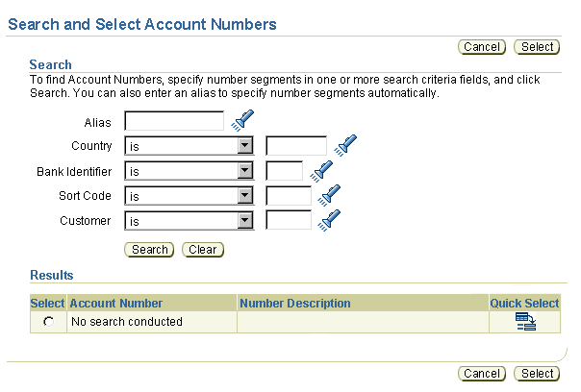Click the Account Number column header
The height and width of the screenshot is (392, 581).
click(x=116, y=304)
